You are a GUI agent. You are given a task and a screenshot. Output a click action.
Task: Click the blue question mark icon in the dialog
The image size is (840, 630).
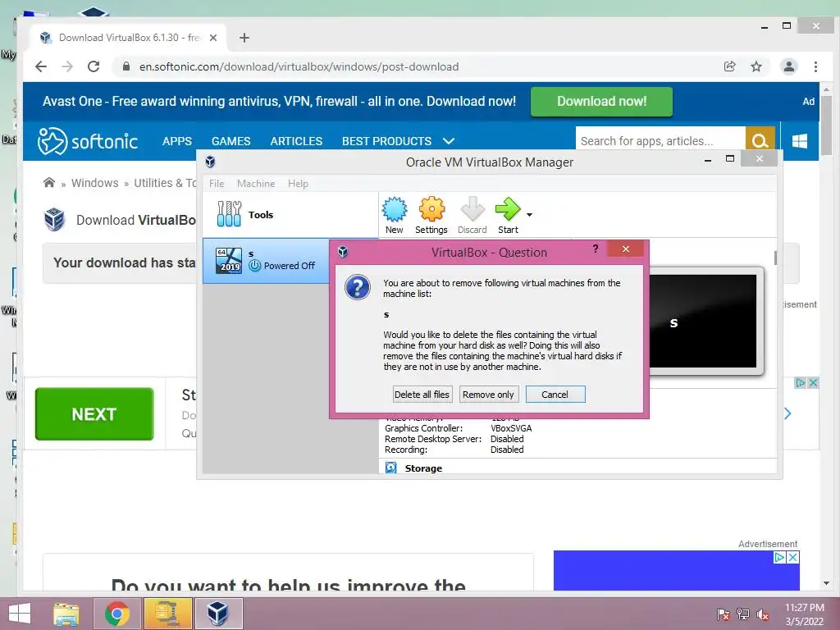point(358,288)
